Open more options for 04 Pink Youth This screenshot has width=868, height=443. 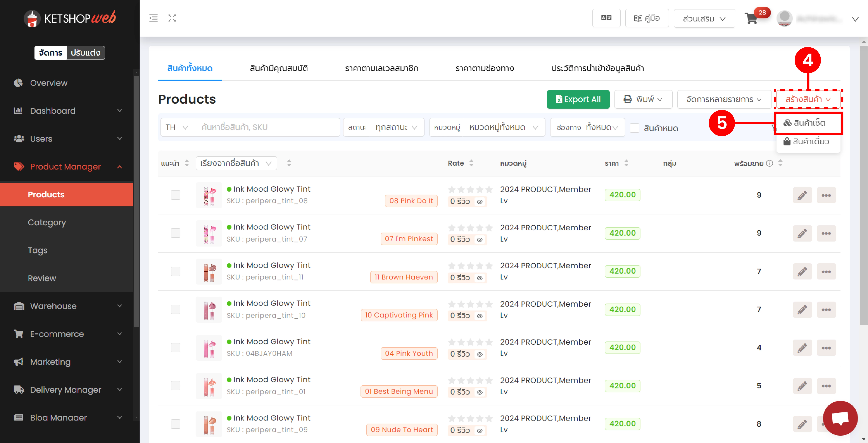[826, 348]
